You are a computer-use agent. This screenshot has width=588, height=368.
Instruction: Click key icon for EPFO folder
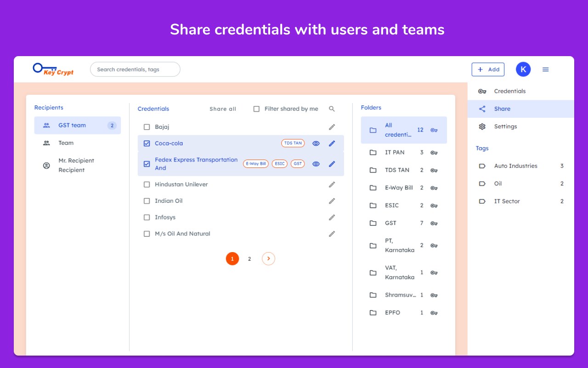[x=434, y=313]
